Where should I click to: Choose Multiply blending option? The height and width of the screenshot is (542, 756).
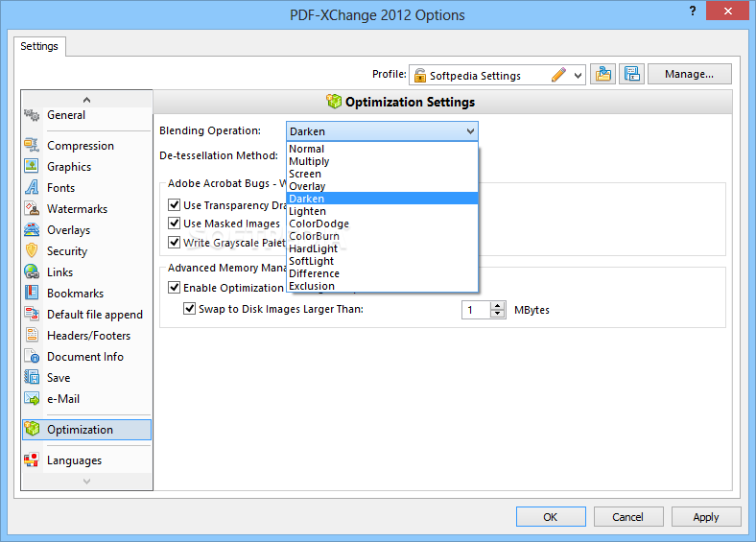383,161
